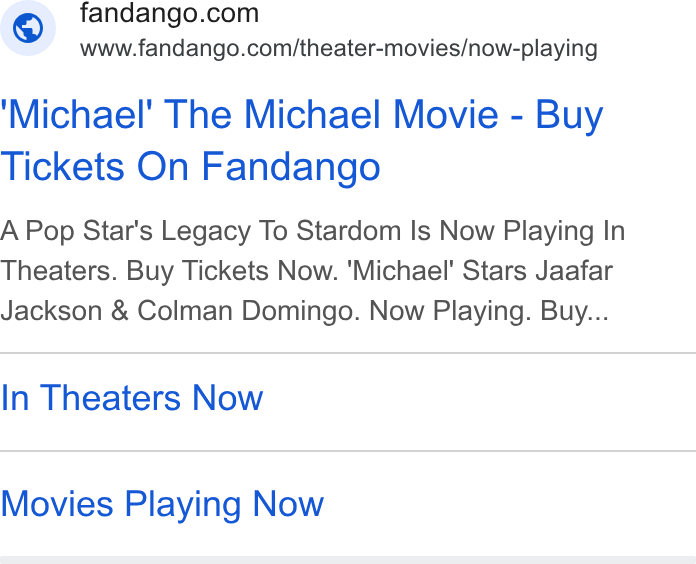
Task: Click the www.fandango.com/theater-movies/now-playing URL
Action: pos(339,48)
